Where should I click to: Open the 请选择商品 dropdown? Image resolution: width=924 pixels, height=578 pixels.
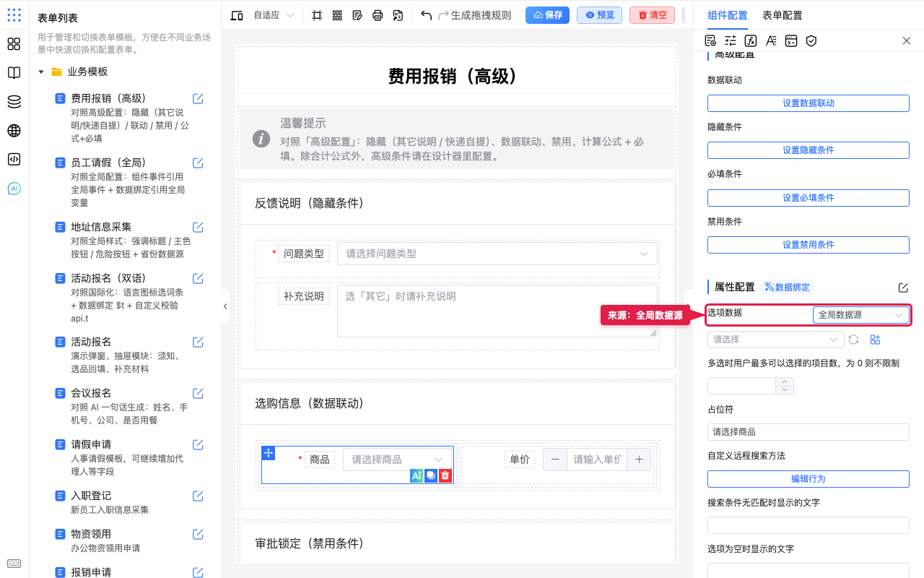(x=398, y=460)
